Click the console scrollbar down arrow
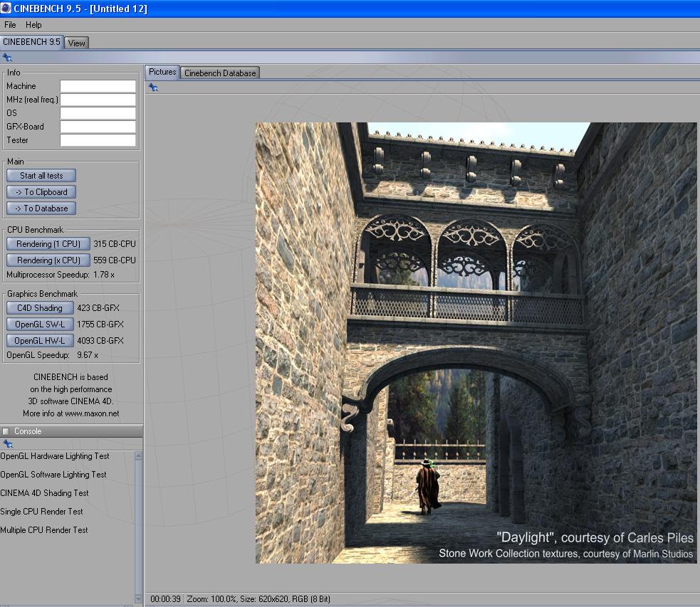The height and width of the screenshot is (607, 700). tap(138, 599)
